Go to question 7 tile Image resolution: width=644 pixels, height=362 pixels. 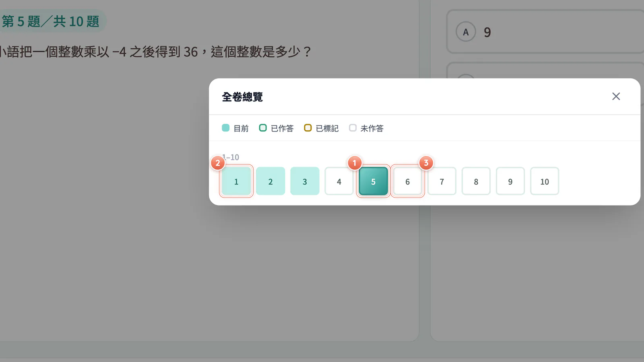(442, 181)
